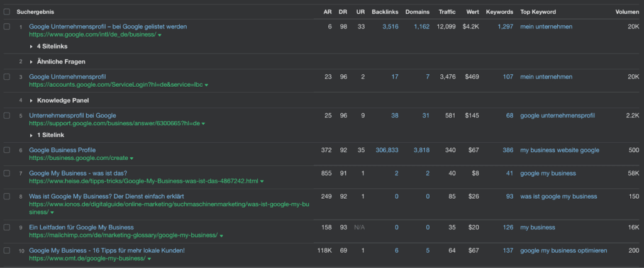Screen dimensions: 644x268
Task: Sort by Keywords column header
Action: pos(499,12)
